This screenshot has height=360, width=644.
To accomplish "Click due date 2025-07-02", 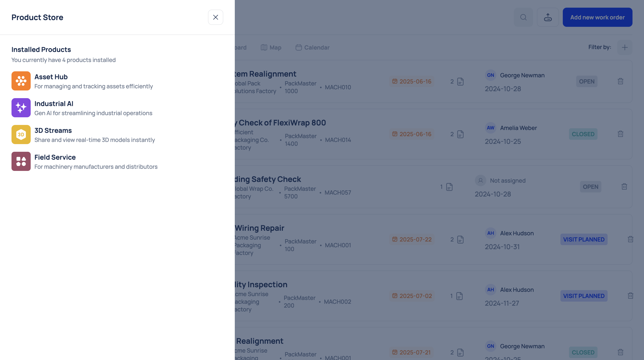I will 412,296.
